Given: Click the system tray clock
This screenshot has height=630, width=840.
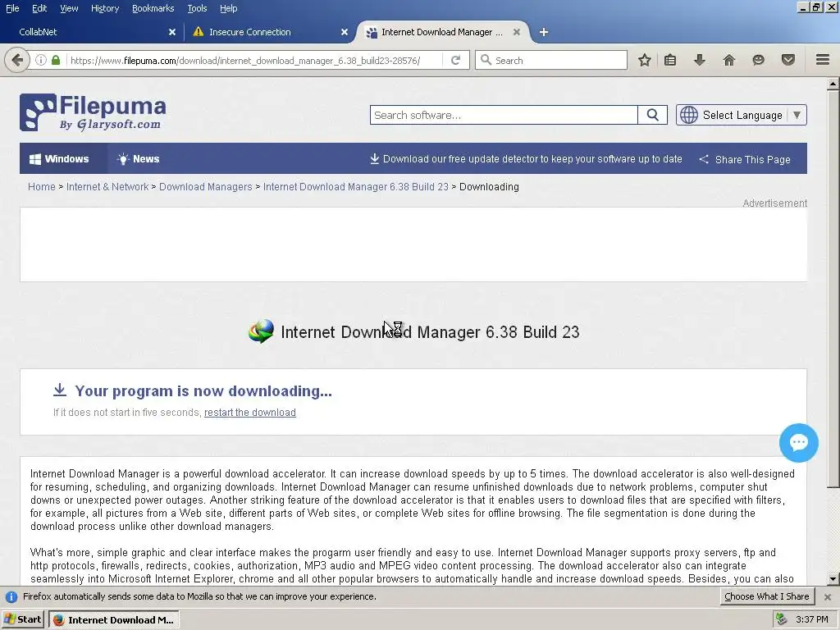Looking at the screenshot, I should (811, 619).
